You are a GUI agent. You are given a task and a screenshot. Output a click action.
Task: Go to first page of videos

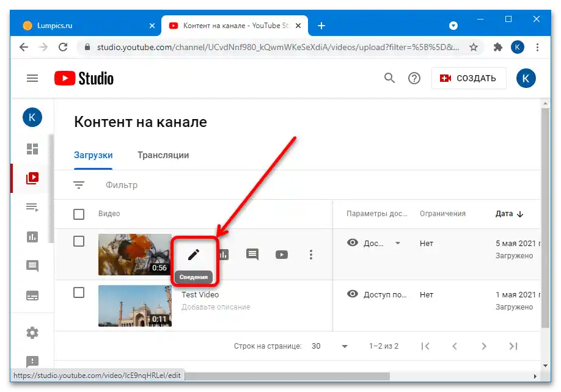(x=425, y=346)
